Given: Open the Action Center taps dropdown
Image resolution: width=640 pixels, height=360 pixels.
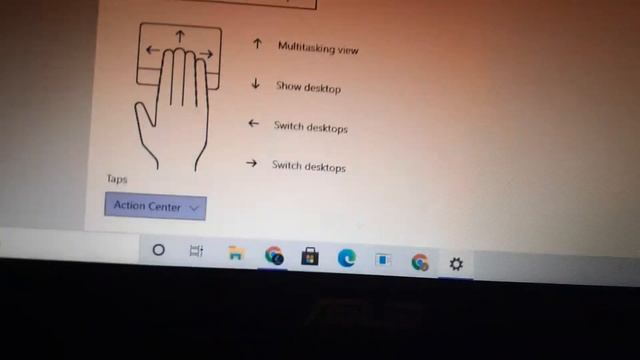Looking at the screenshot, I should point(156,207).
